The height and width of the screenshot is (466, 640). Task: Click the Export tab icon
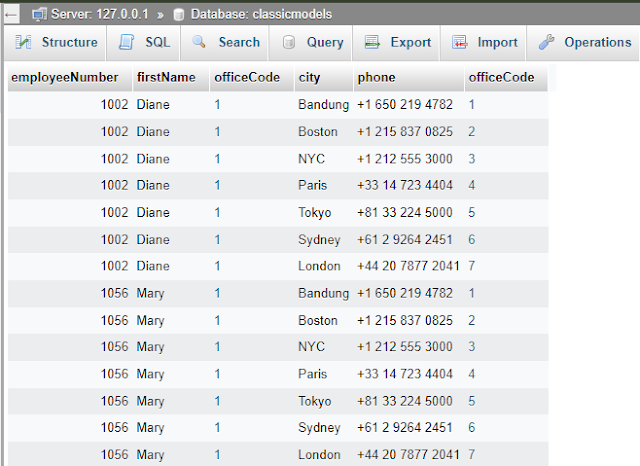pos(372,42)
